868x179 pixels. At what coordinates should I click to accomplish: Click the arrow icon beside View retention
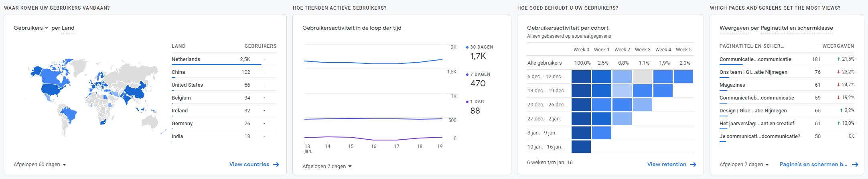pos(693,164)
